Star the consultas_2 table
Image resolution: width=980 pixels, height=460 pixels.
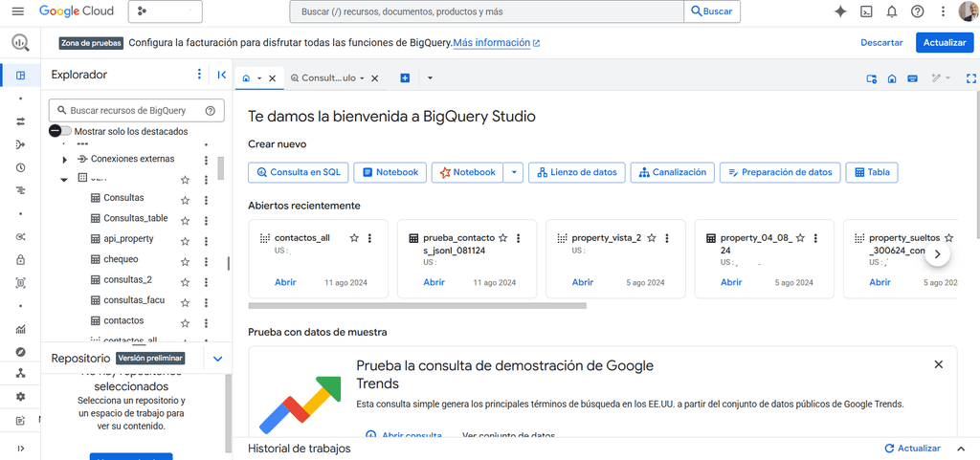pyautogui.click(x=185, y=282)
